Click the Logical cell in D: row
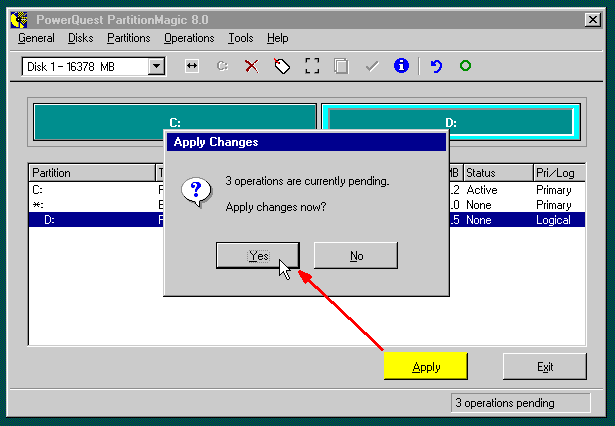Viewport: 615px width, 426px height. tap(553, 220)
